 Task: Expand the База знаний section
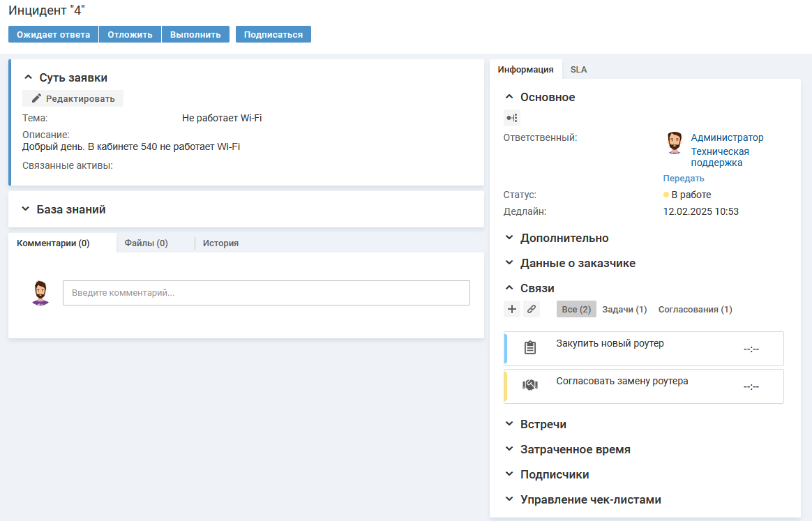pos(71,209)
